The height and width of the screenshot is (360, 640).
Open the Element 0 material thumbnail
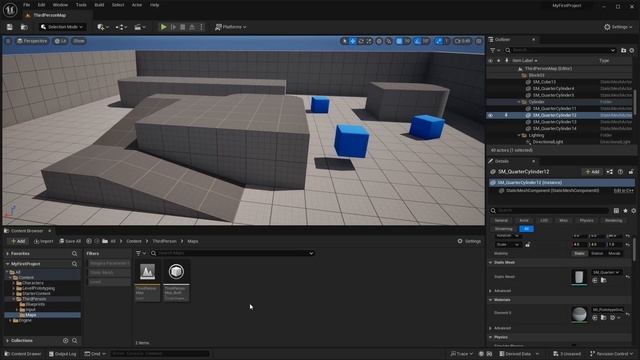pyautogui.click(x=579, y=314)
